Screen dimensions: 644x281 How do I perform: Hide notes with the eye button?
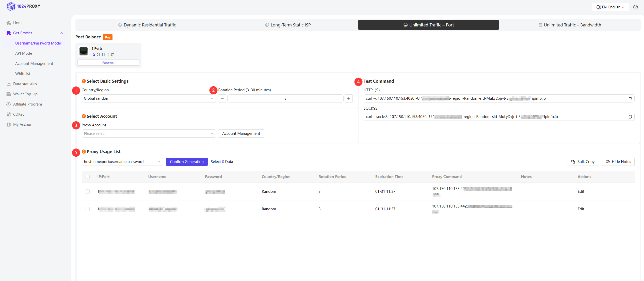pos(618,162)
